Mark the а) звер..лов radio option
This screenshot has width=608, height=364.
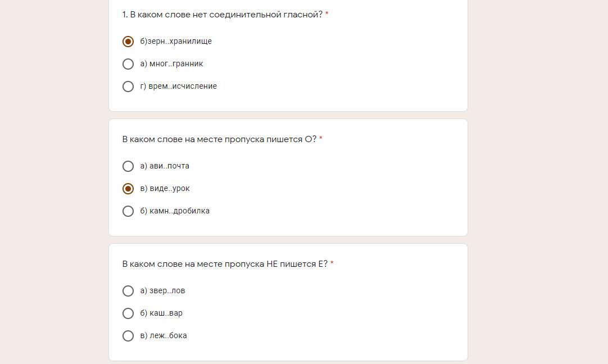[128, 291]
